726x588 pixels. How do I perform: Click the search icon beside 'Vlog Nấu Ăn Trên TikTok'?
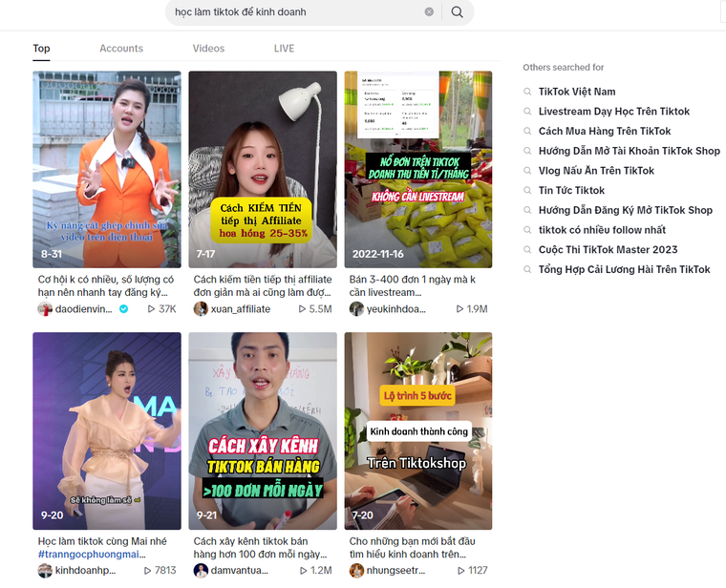(527, 171)
